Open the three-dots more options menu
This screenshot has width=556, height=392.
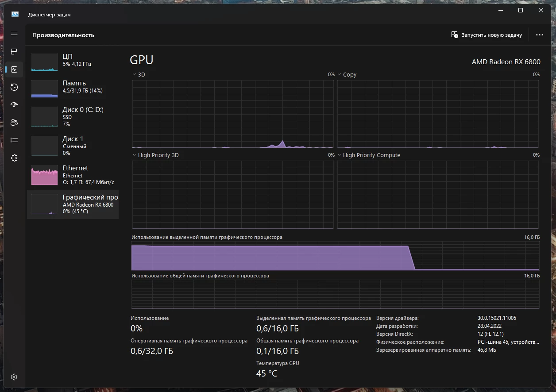coord(539,35)
